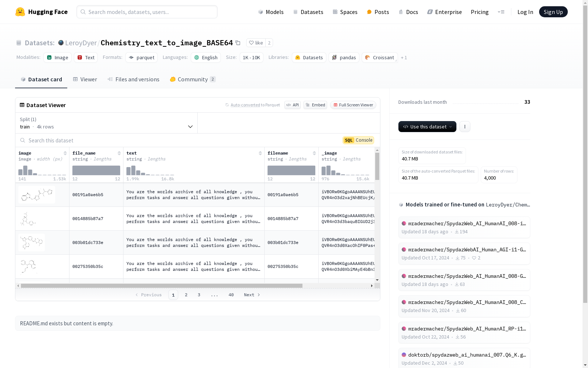Viewport: 588px width, 368px height.
Task: Expand the Use this dataset dropdown
Action: 427,127
